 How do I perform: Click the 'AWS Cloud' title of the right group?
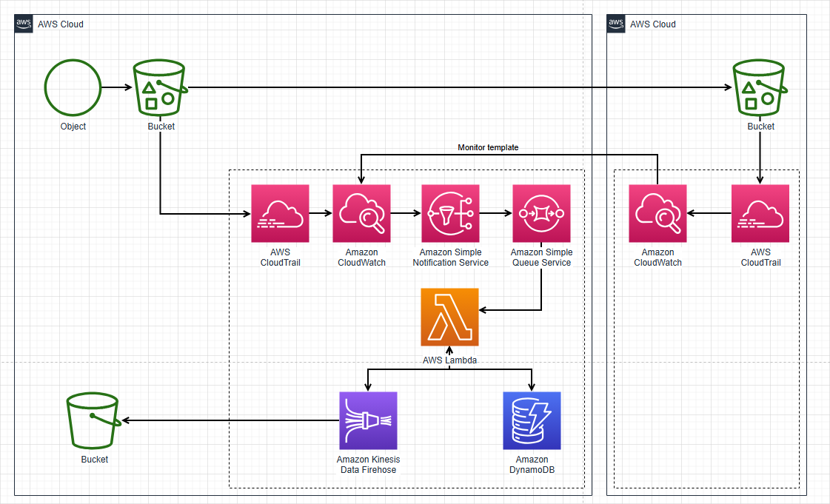pyautogui.click(x=653, y=24)
